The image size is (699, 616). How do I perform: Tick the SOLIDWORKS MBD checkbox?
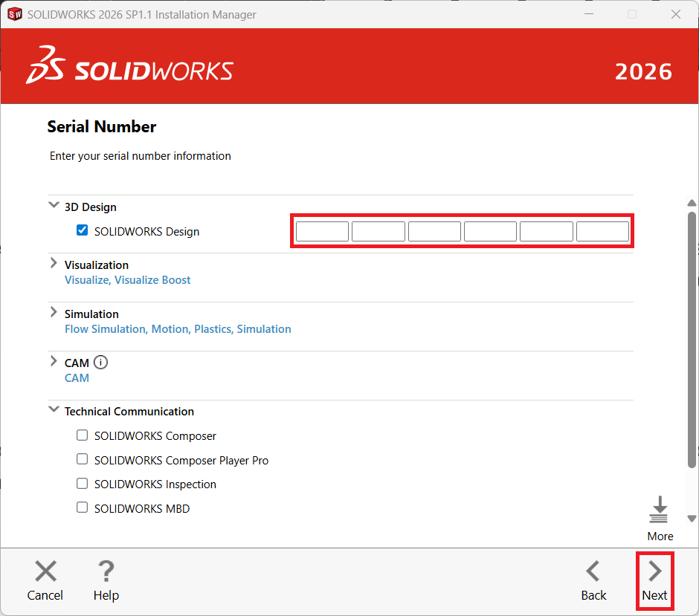pos(83,508)
